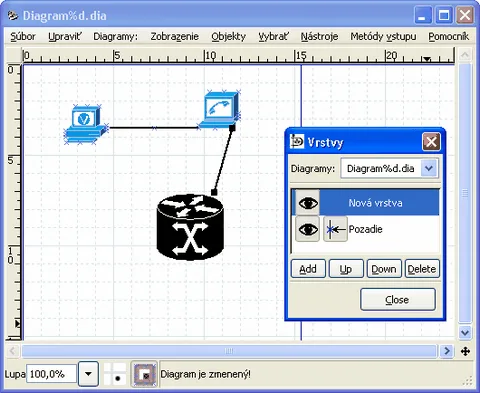Click the line handle at laptop corner
The width and height of the screenshot is (480, 393).
pos(232,127)
